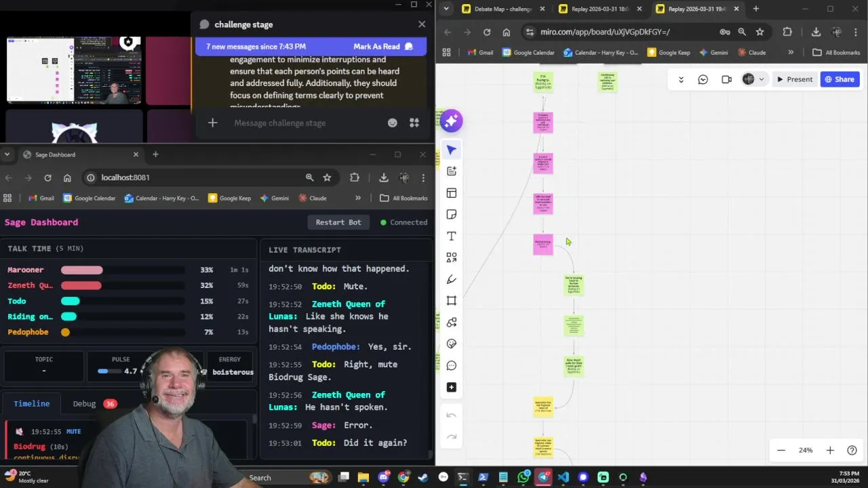This screenshot has width=868, height=488.
Task: Click zoom magnifier in Sage Dashboard address bar
Action: (x=310, y=178)
